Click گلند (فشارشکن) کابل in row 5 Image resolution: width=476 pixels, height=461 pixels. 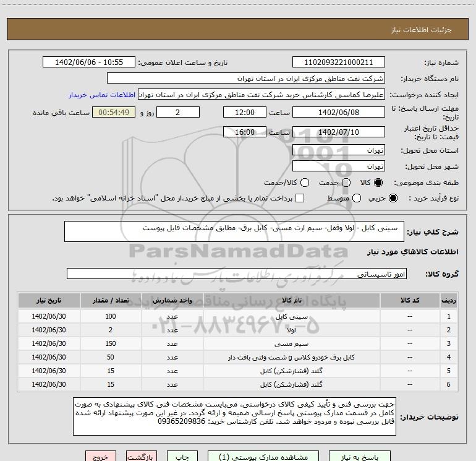tap(291, 371)
